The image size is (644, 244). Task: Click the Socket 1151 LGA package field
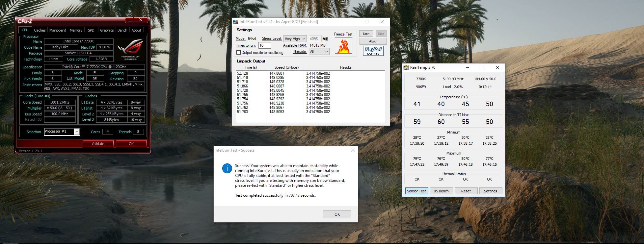[79, 53]
